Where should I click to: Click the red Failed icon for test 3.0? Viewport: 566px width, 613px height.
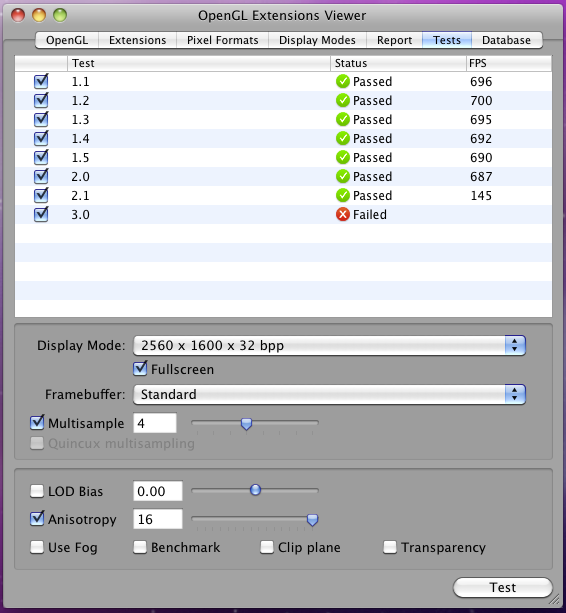point(343,214)
